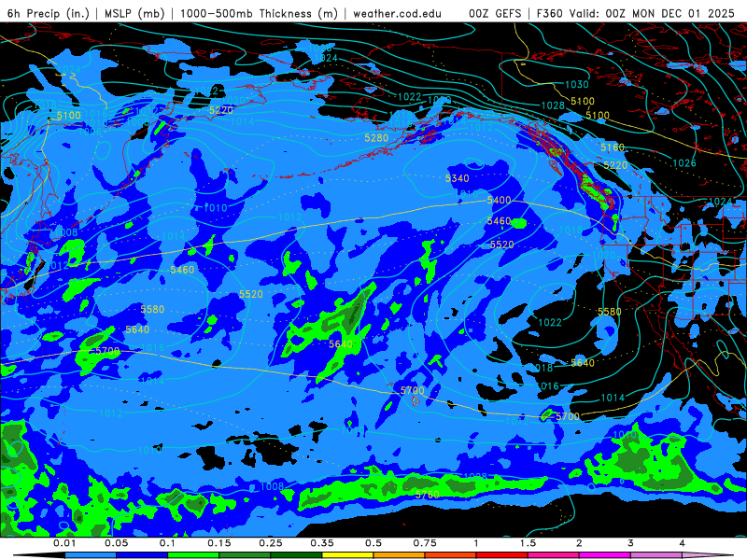
Task: Click the "4" legend label
Action: [682, 543]
